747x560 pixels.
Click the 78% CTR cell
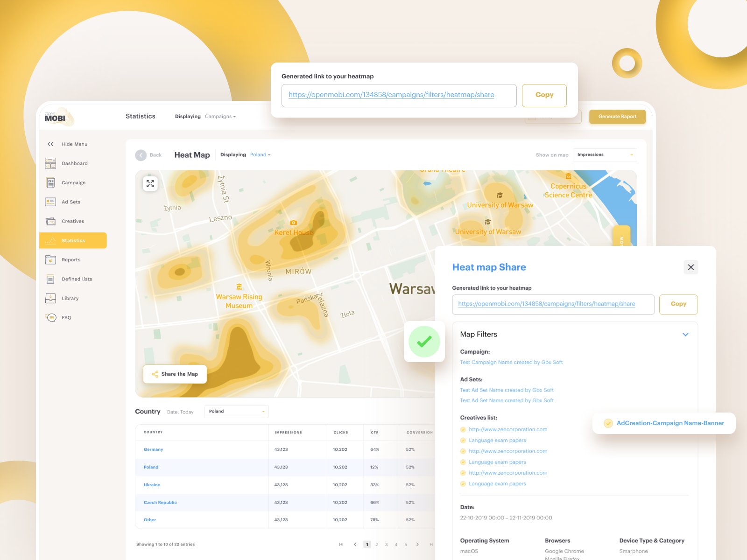click(374, 520)
